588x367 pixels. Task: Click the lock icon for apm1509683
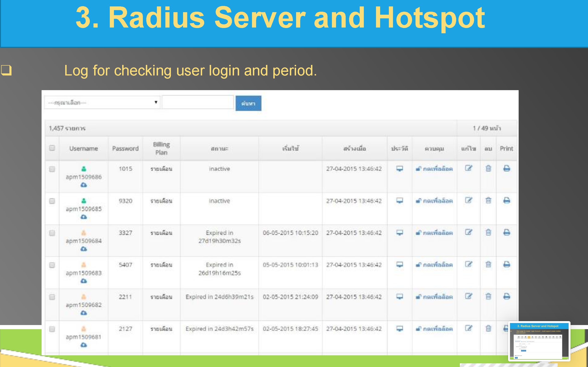(418, 264)
